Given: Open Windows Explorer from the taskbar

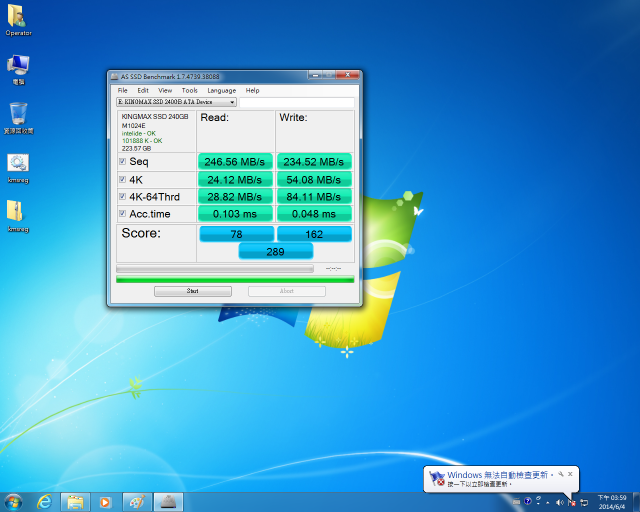Looking at the screenshot, I should click(76, 502).
